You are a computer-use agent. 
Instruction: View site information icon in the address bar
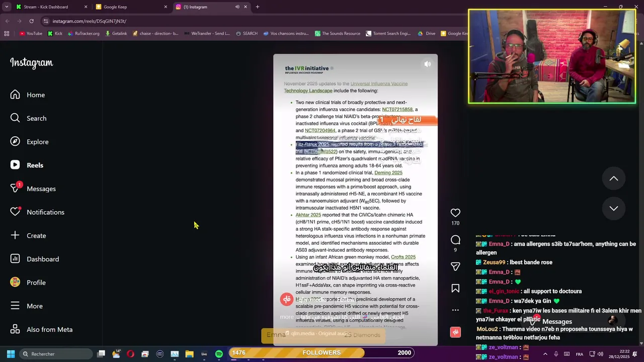[x=46, y=21]
